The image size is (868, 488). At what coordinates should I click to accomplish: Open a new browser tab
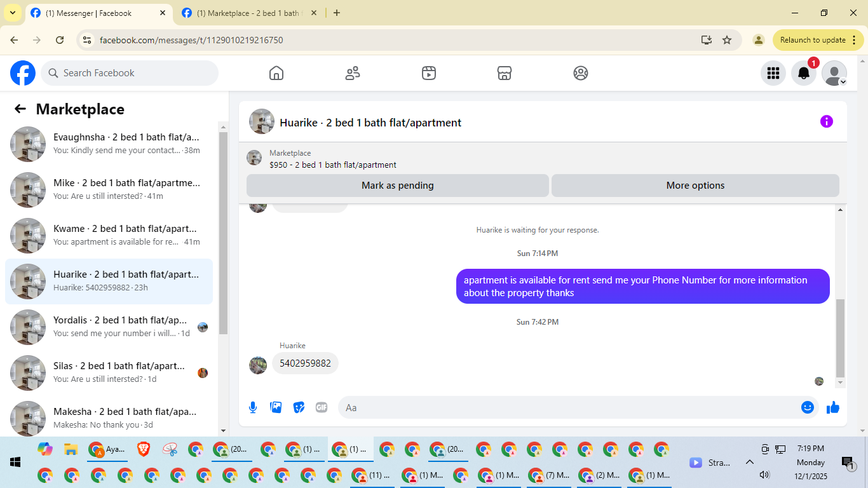337,13
